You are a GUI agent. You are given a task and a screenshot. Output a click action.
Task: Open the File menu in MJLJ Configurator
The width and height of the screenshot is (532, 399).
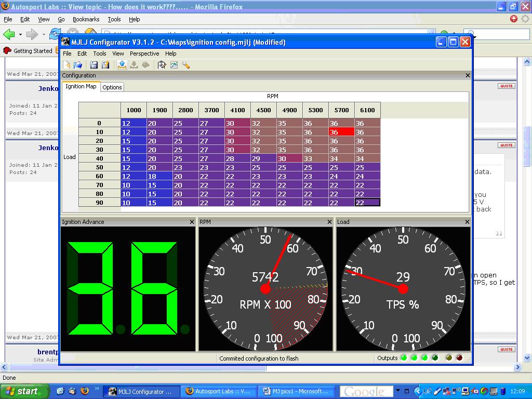click(67, 54)
